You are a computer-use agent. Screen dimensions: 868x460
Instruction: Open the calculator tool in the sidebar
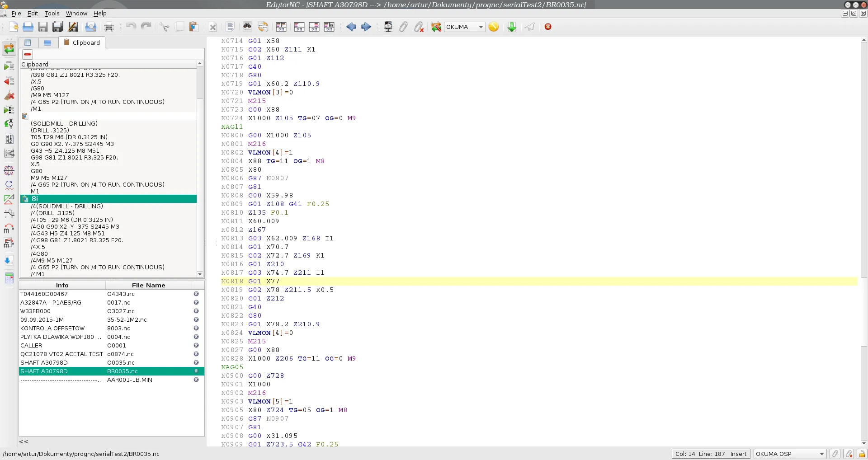(x=9, y=278)
